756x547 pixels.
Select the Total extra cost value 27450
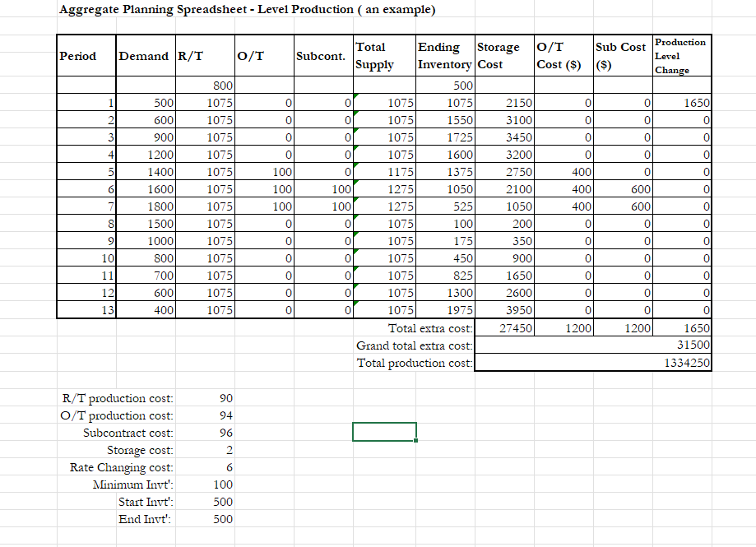[x=514, y=328]
